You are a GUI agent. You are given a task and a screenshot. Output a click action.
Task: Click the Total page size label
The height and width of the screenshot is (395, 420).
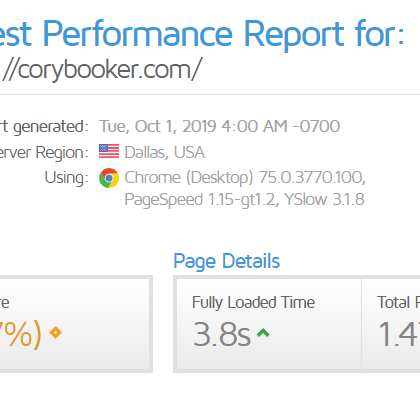pos(398,303)
